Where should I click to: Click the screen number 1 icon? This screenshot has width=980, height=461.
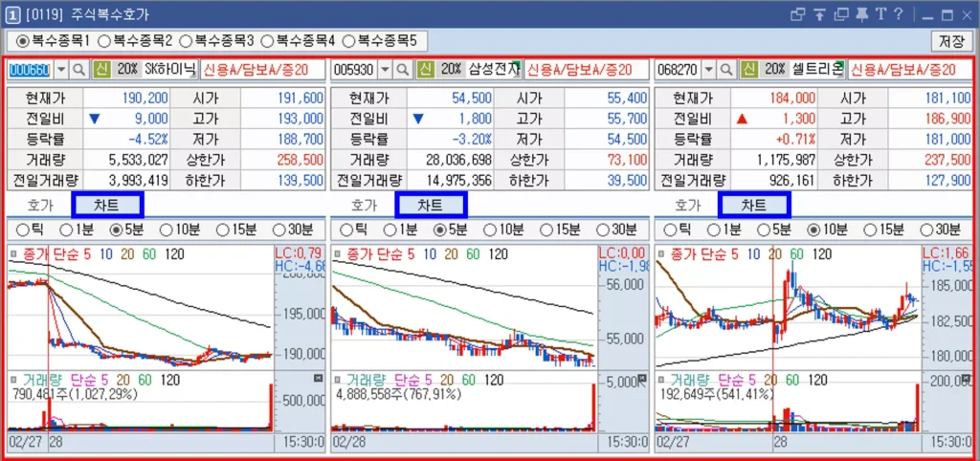click(11, 14)
